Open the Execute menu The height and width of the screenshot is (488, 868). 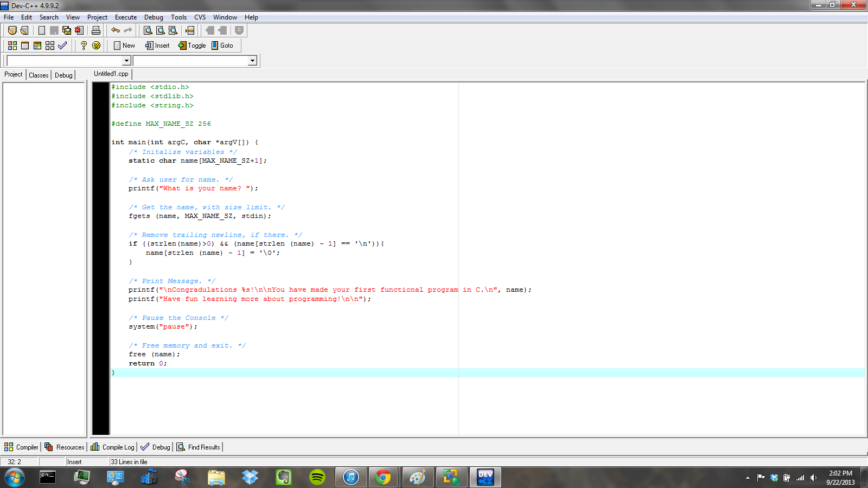click(x=125, y=17)
